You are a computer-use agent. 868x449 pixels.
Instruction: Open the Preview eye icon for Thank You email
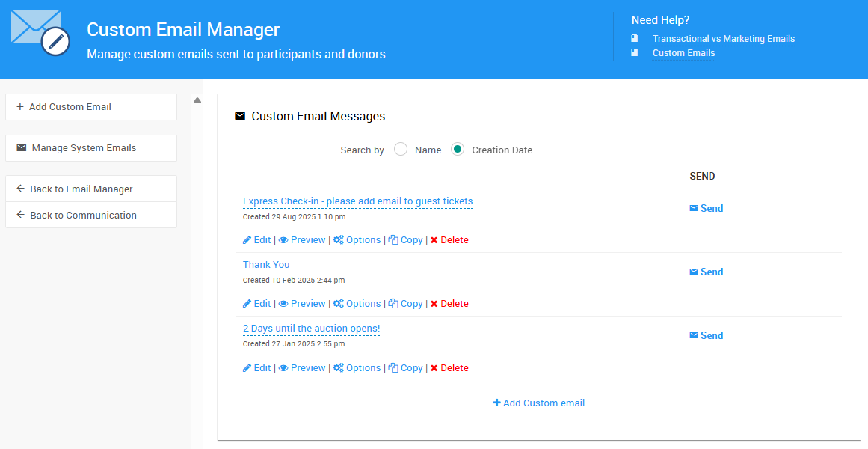(x=283, y=303)
